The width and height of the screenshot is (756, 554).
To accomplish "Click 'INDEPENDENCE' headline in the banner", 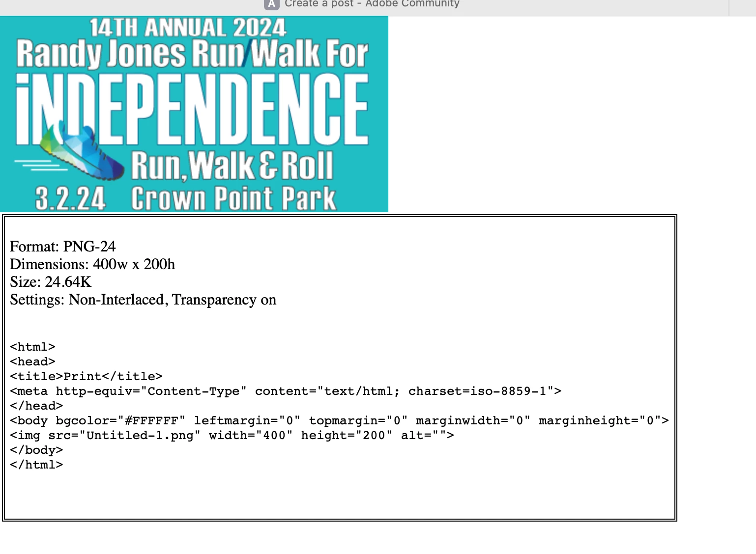I will coord(192,109).
